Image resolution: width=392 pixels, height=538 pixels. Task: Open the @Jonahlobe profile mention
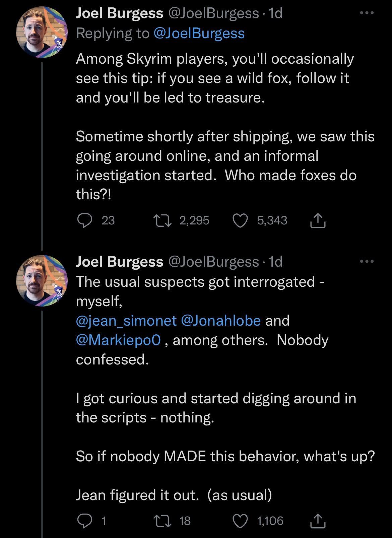[x=221, y=321]
